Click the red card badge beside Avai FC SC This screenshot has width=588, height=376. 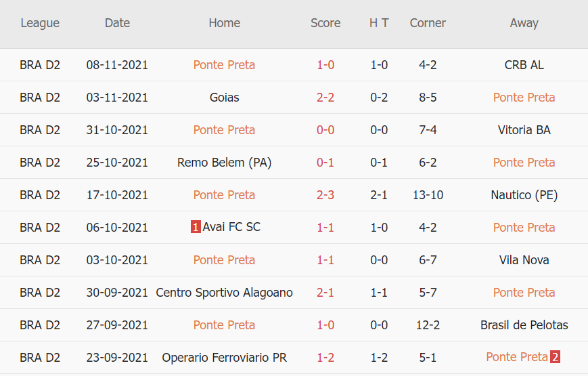coord(196,228)
